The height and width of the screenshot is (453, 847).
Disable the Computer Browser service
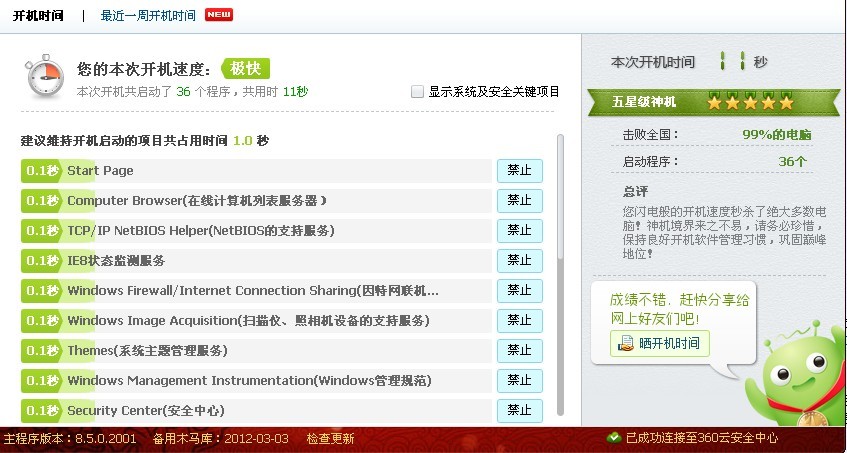pyautogui.click(x=520, y=201)
